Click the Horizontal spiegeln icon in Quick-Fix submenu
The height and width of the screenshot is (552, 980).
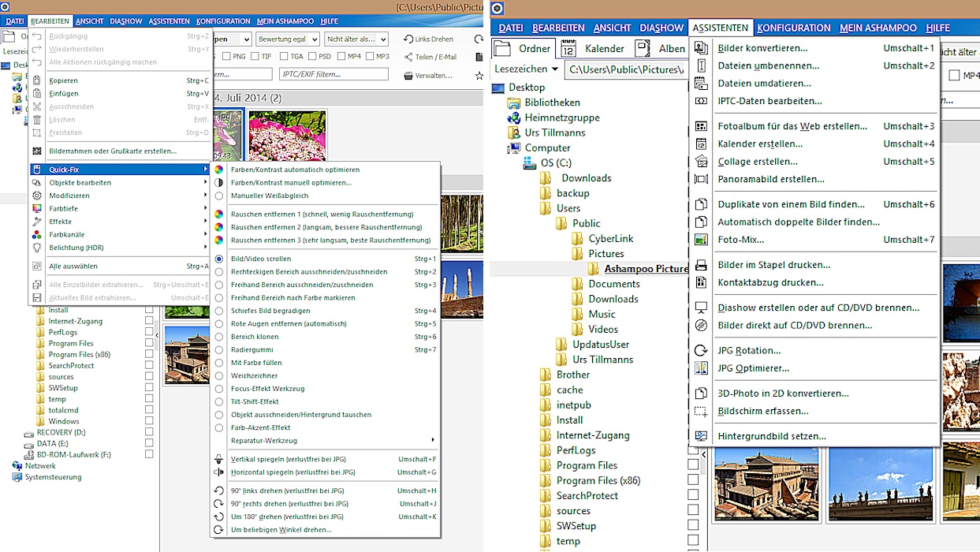pos(219,472)
